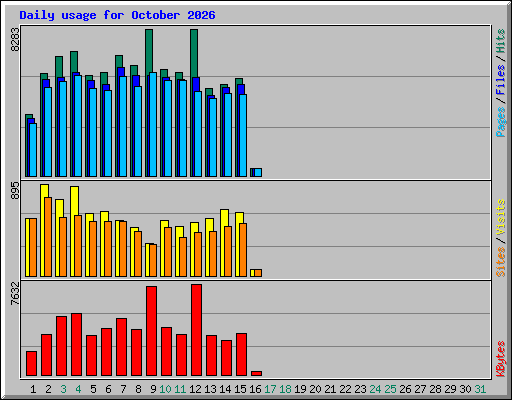Viewport: 512px width, 400px height.
Task: Click the day 7 label on the x-axis
Action: 123,389
